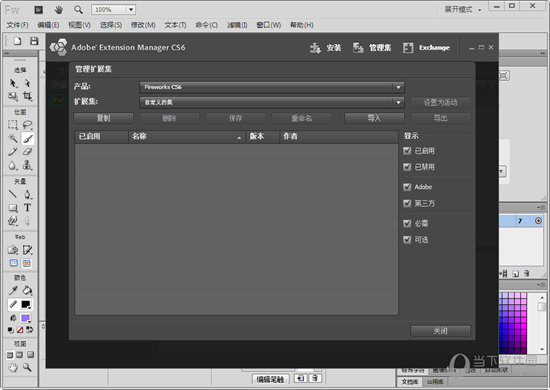Select the Rubber Stamp tool
The image size is (550, 390).
[27, 165]
